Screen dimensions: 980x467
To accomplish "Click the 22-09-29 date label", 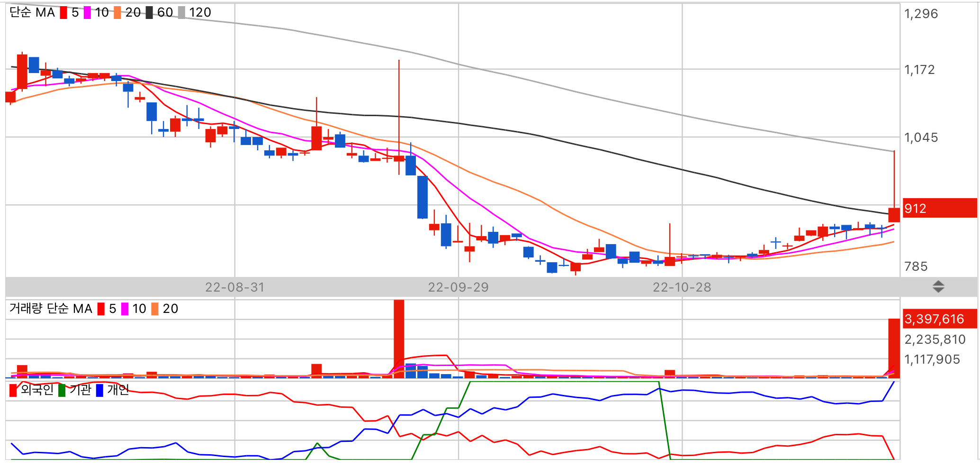I will click(459, 287).
